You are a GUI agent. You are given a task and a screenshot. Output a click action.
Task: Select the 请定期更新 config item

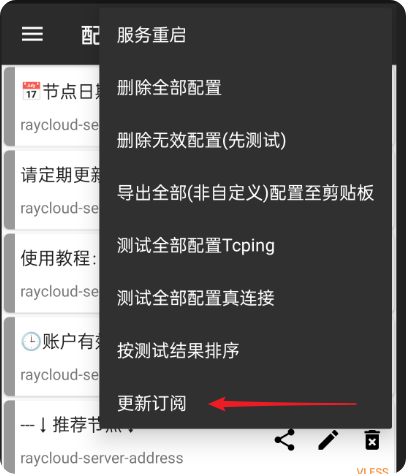click(x=52, y=190)
